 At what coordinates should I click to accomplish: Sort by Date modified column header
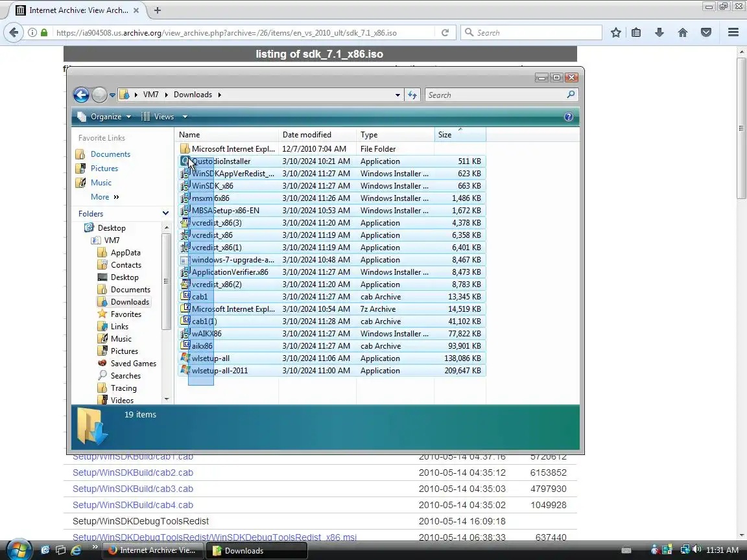pyautogui.click(x=317, y=135)
